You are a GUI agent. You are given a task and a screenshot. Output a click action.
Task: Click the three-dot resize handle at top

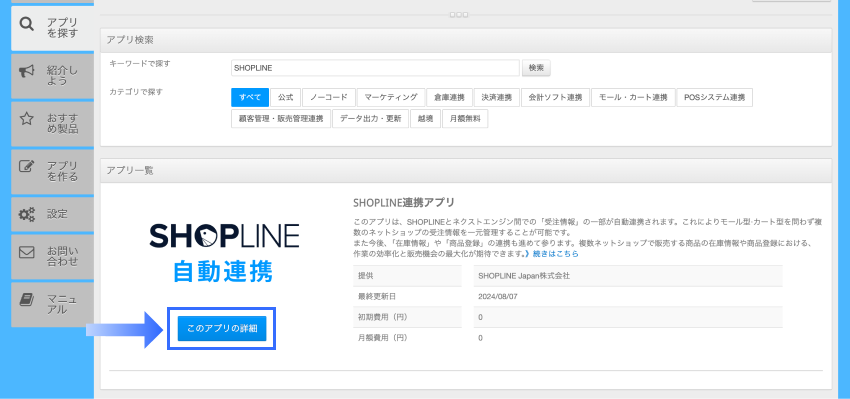click(x=459, y=15)
